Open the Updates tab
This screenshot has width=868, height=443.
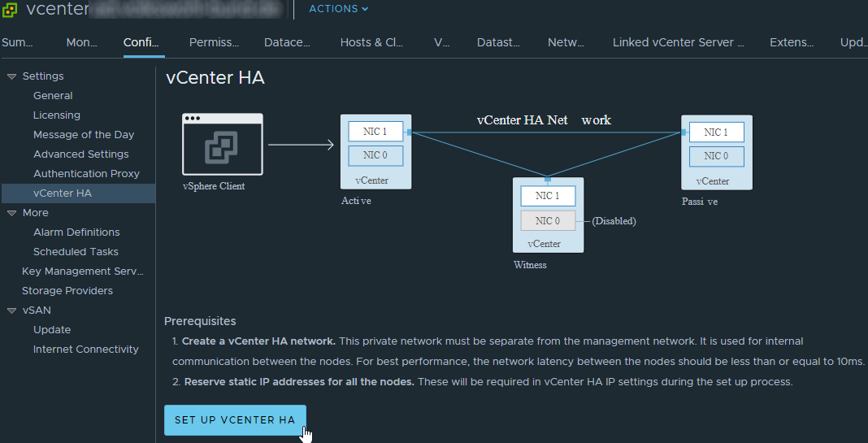click(x=853, y=42)
